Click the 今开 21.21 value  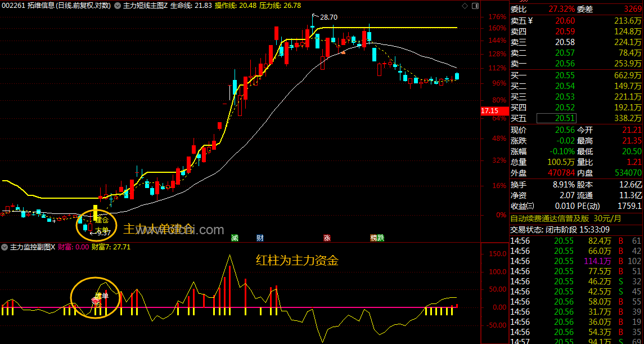(x=632, y=130)
